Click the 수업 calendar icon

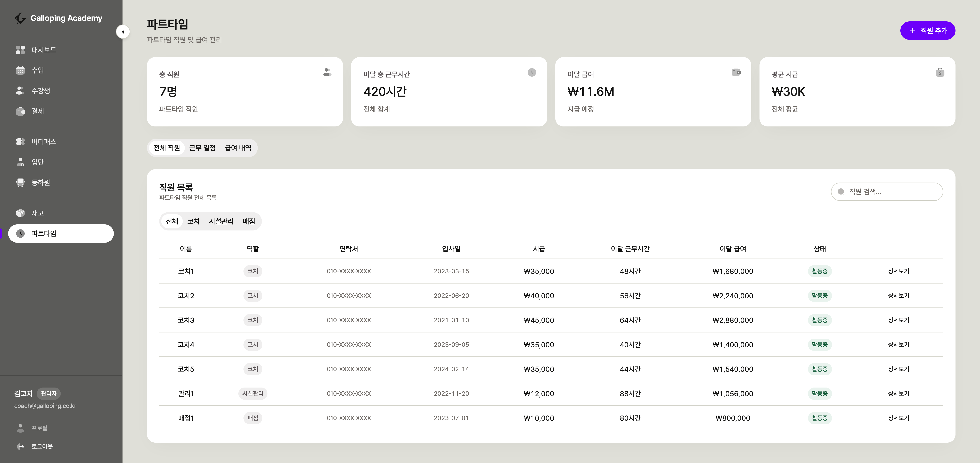pos(21,70)
